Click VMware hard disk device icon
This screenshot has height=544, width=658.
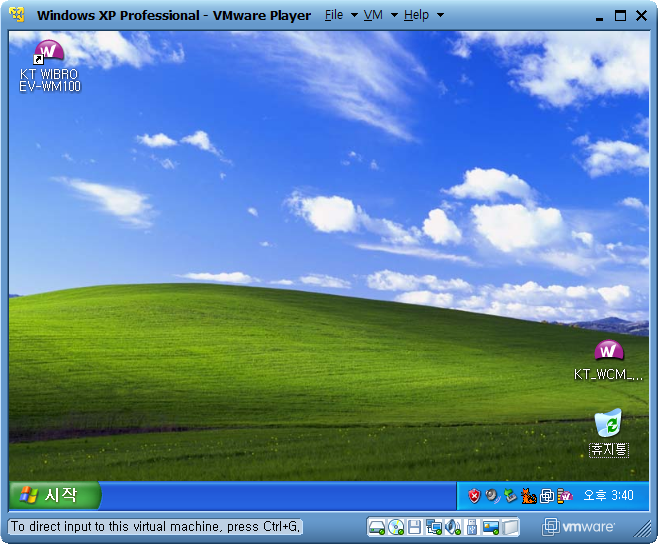pyautogui.click(x=377, y=527)
